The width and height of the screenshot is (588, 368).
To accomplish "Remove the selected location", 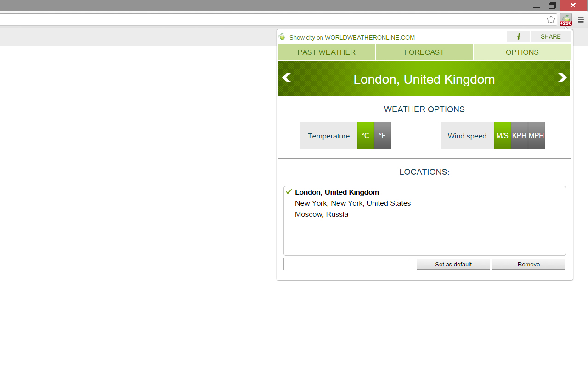I will click(x=529, y=264).
